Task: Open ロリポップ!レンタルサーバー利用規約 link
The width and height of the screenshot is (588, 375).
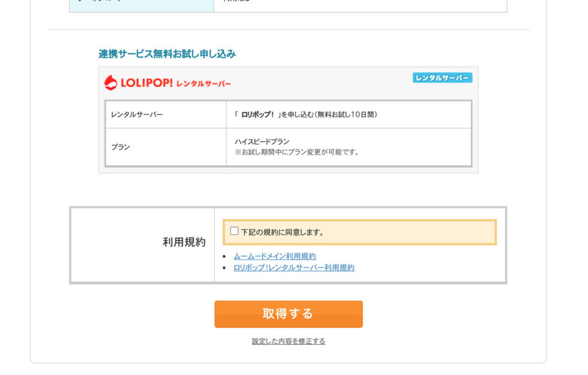Action: tap(293, 268)
